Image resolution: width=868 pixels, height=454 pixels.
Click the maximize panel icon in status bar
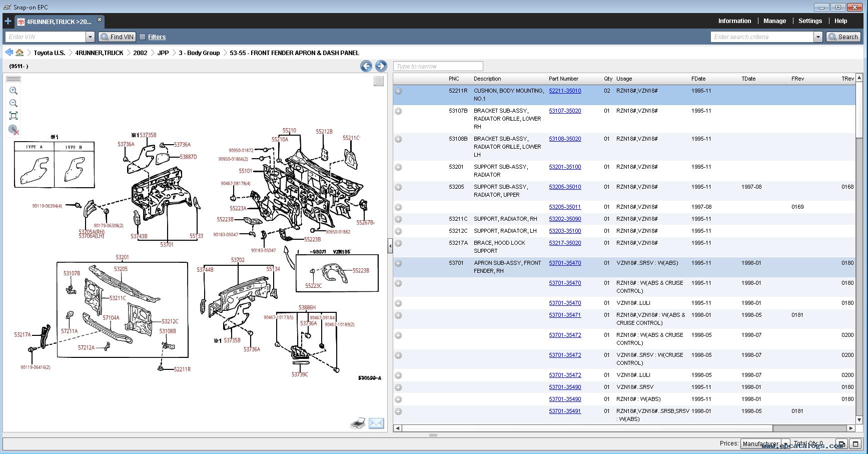point(855,444)
